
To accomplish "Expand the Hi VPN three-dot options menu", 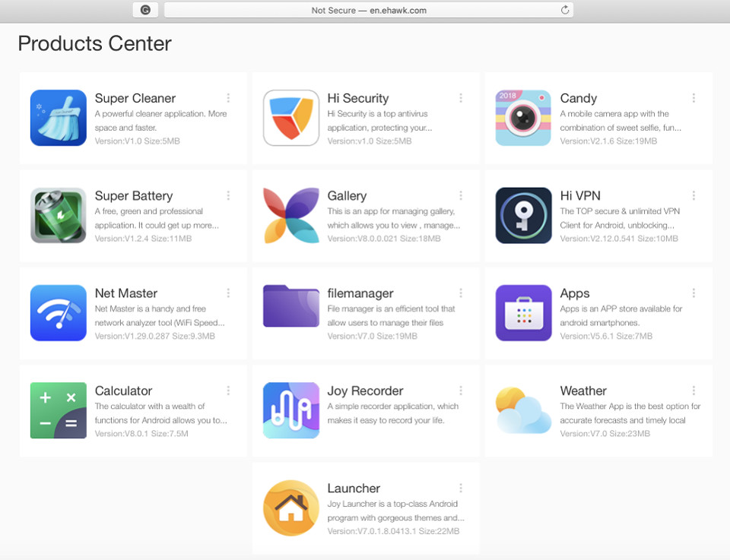I will (693, 195).
